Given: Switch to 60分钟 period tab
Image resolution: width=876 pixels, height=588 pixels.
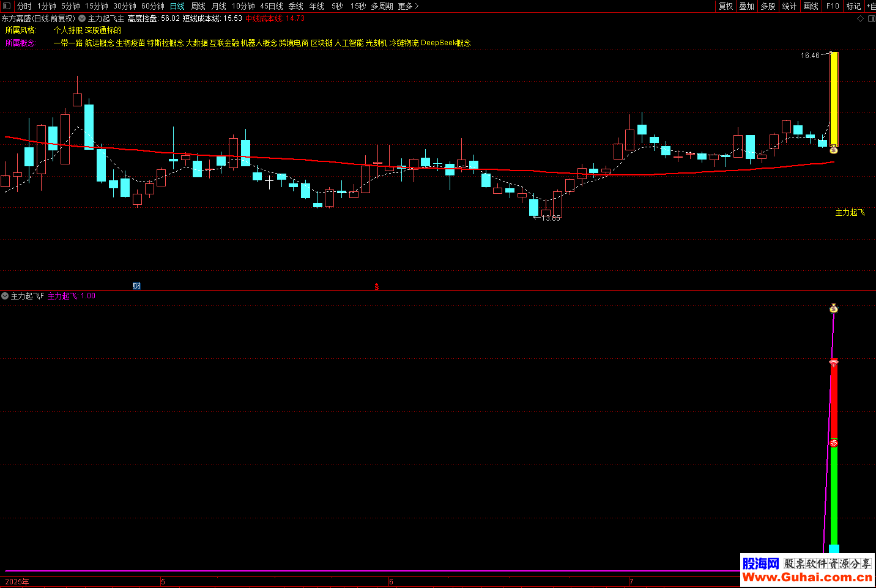Looking at the screenshot, I should [153, 6].
